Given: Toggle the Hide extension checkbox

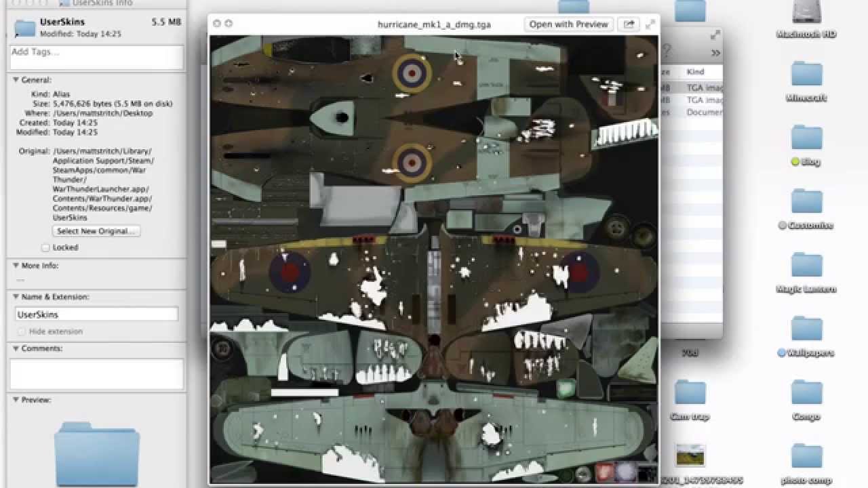Looking at the screenshot, I should click(21, 331).
